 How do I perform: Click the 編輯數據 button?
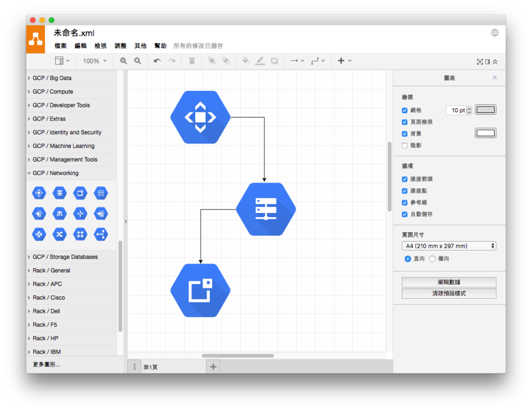coord(449,282)
